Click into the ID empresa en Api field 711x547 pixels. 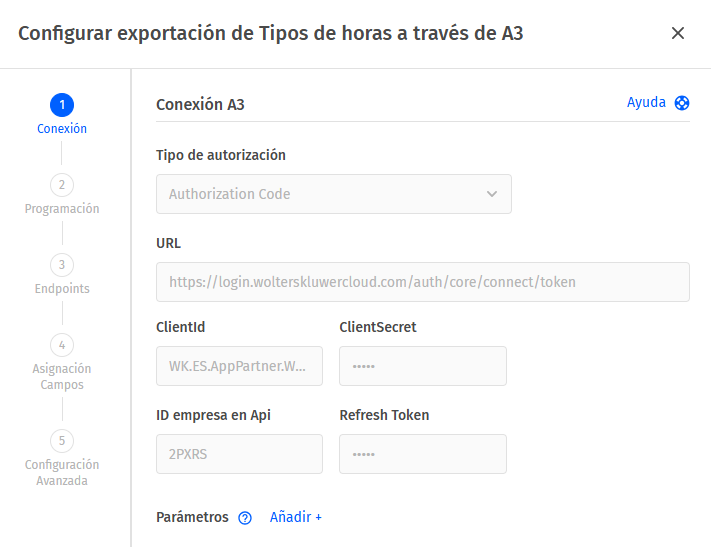pos(239,454)
